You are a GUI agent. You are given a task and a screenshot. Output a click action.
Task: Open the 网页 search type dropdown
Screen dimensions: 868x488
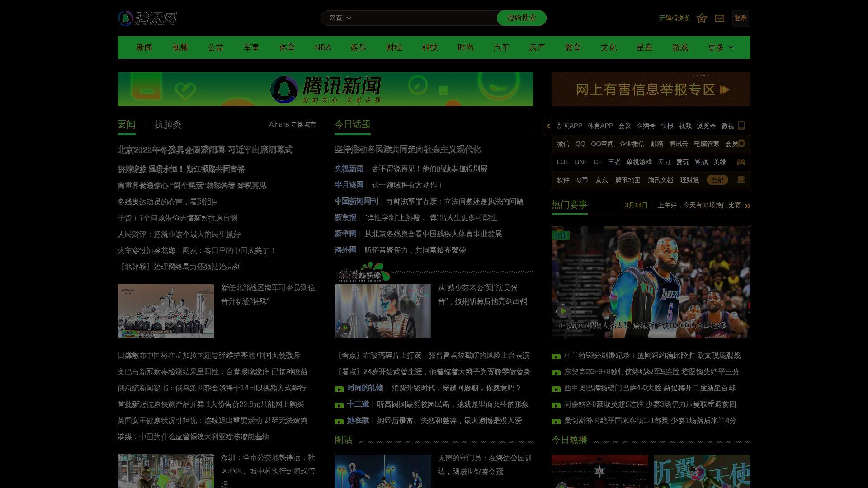click(340, 18)
